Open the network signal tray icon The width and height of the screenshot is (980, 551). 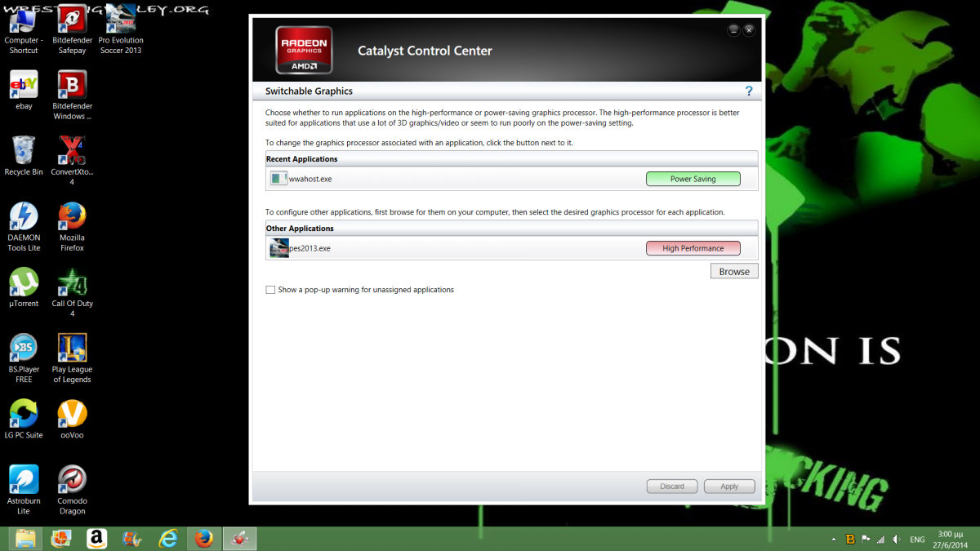tap(880, 540)
